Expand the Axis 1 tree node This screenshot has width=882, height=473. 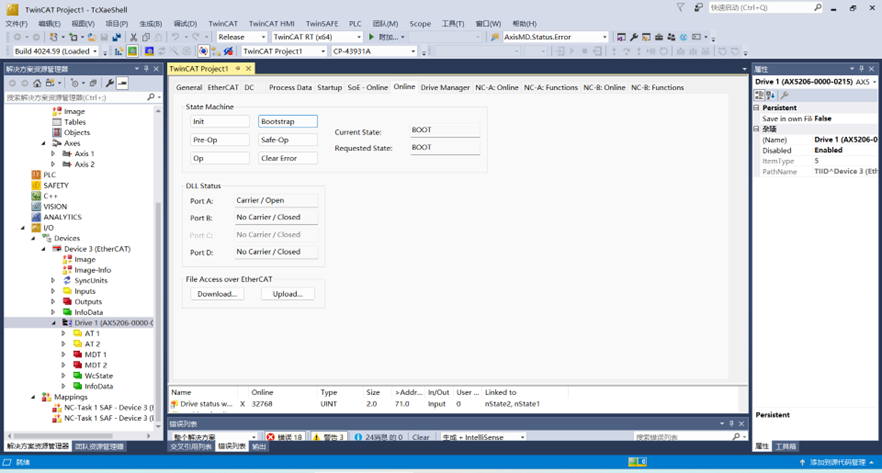click(53, 154)
